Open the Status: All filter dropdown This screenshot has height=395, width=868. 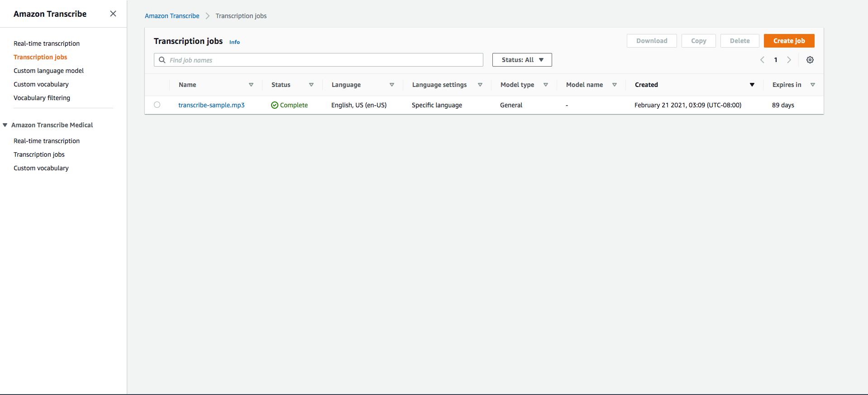(522, 60)
